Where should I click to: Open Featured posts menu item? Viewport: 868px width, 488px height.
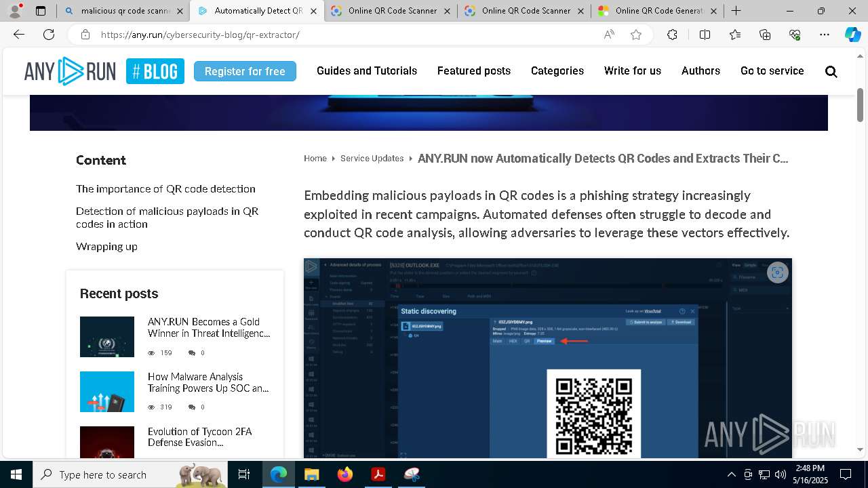tap(474, 70)
